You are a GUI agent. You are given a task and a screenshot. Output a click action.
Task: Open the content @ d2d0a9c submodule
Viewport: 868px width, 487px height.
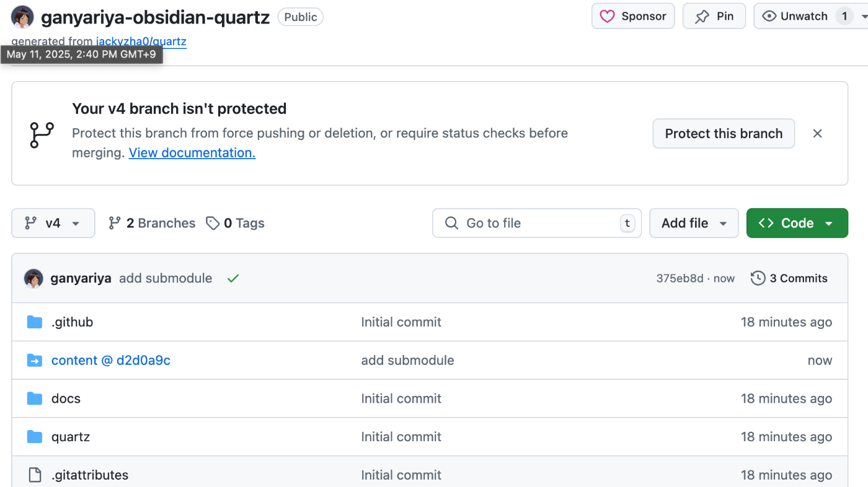[111, 361]
